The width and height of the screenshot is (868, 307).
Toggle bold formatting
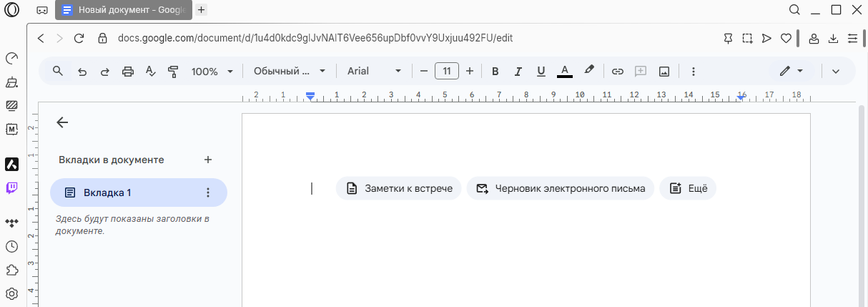(x=495, y=71)
